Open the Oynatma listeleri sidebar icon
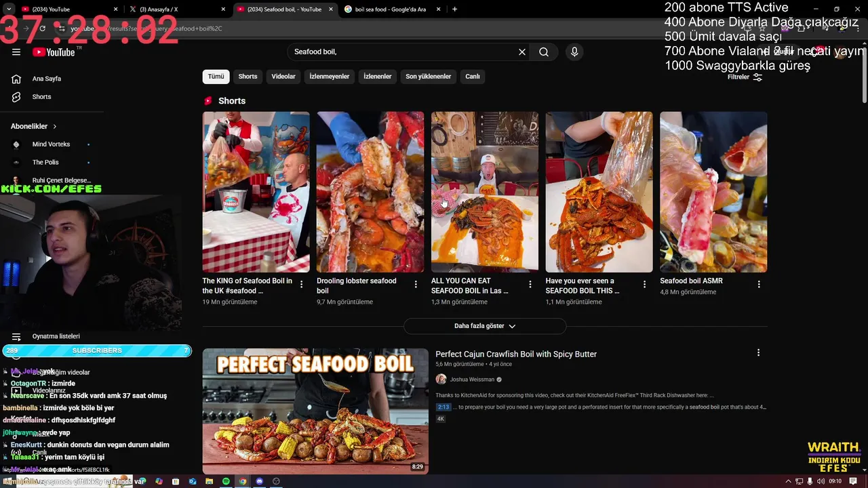Image resolution: width=868 pixels, height=488 pixels. tap(16, 336)
